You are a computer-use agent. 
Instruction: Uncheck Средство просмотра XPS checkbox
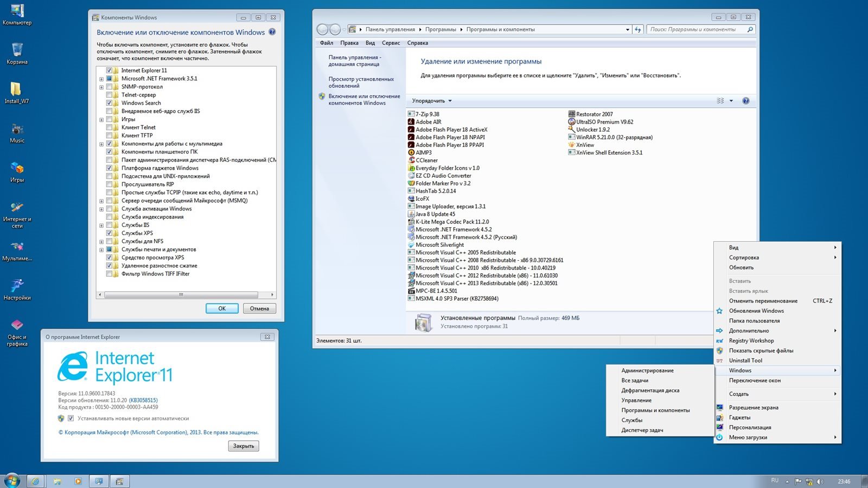pos(110,258)
